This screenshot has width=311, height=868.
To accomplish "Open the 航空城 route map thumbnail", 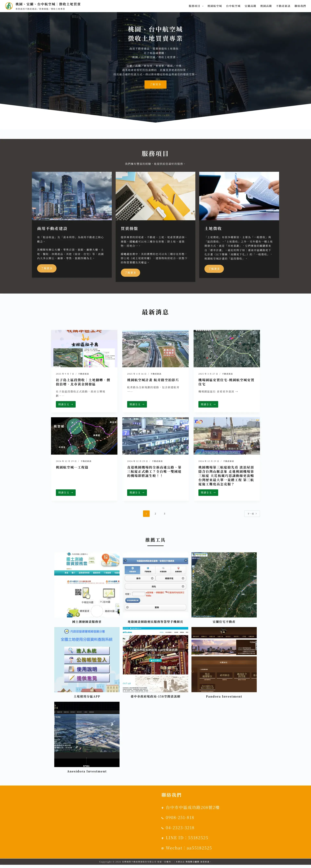I will pos(84,436).
